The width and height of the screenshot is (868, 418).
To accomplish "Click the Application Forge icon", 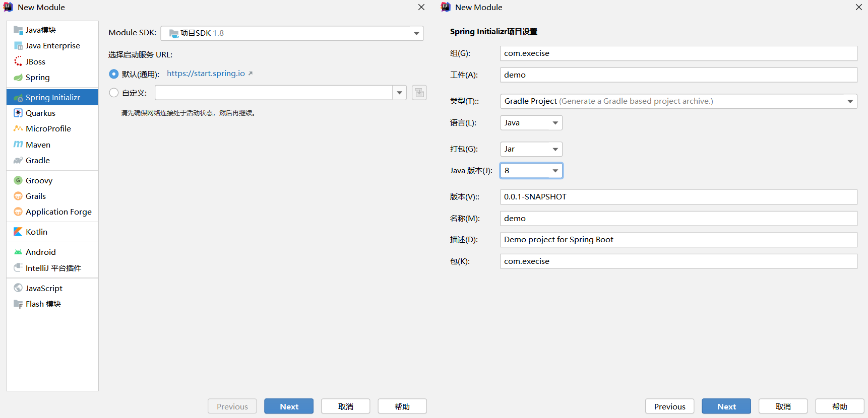I will (x=18, y=212).
